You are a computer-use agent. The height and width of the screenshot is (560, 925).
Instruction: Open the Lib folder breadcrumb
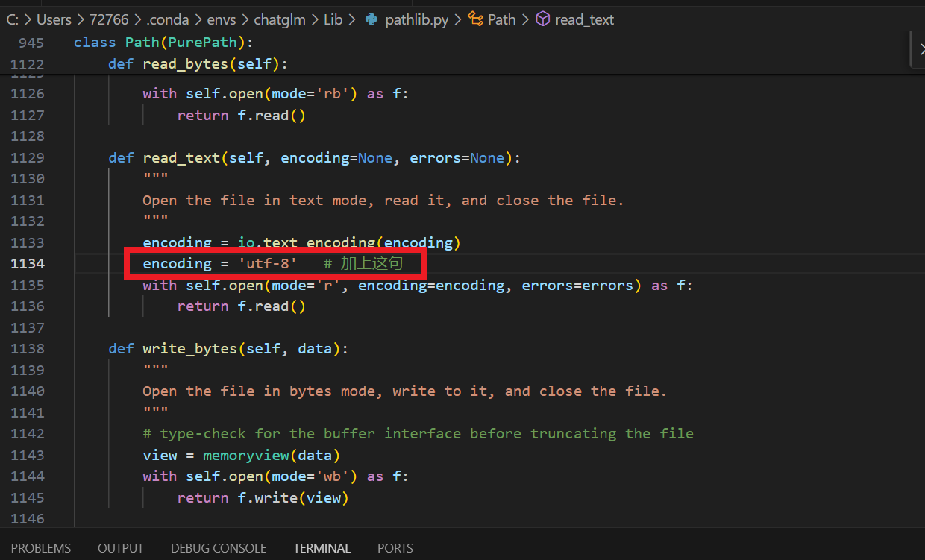[x=333, y=20]
